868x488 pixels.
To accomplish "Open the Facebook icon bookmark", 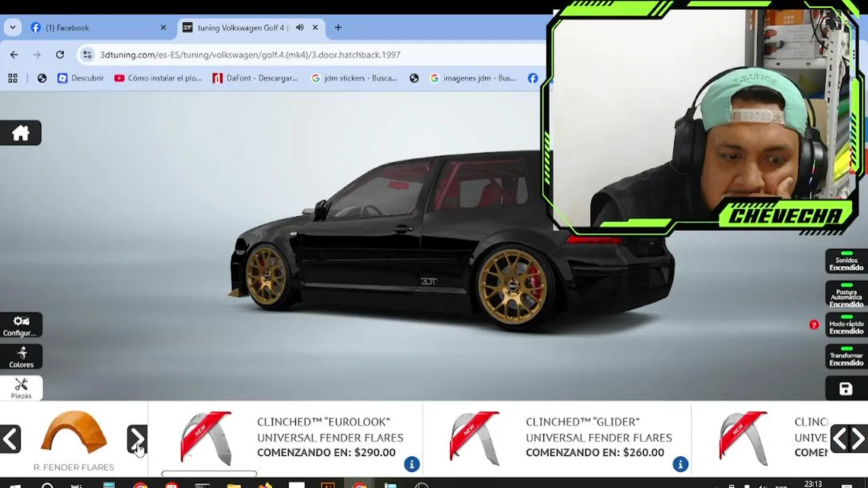I will [533, 78].
